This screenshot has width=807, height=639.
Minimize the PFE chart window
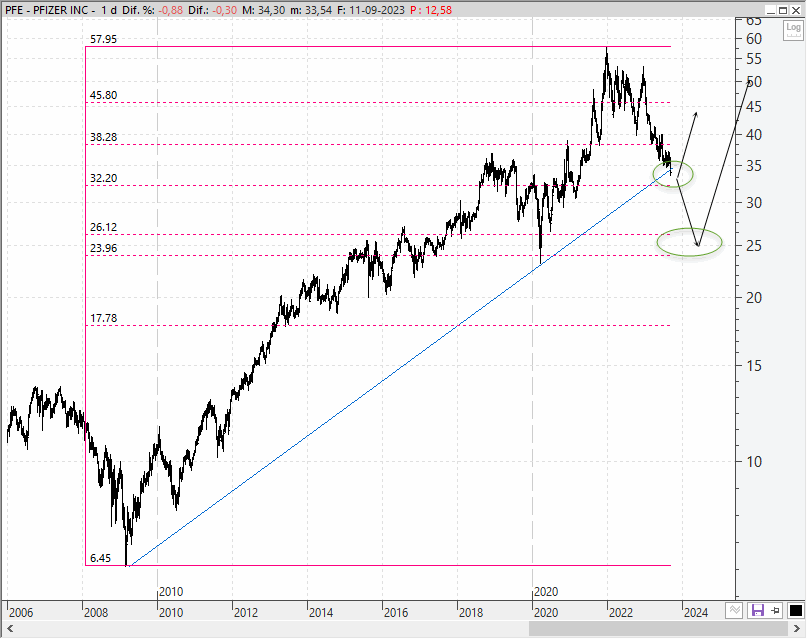pos(770,10)
